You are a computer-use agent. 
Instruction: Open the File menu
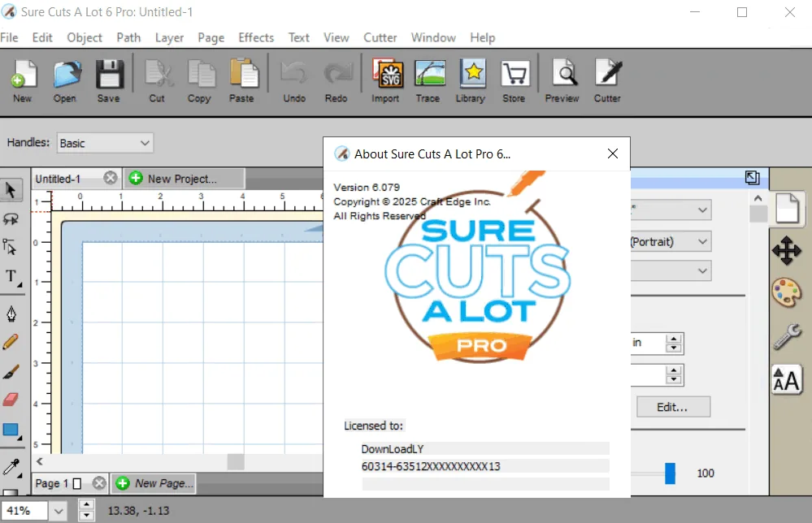pos(9,38)
